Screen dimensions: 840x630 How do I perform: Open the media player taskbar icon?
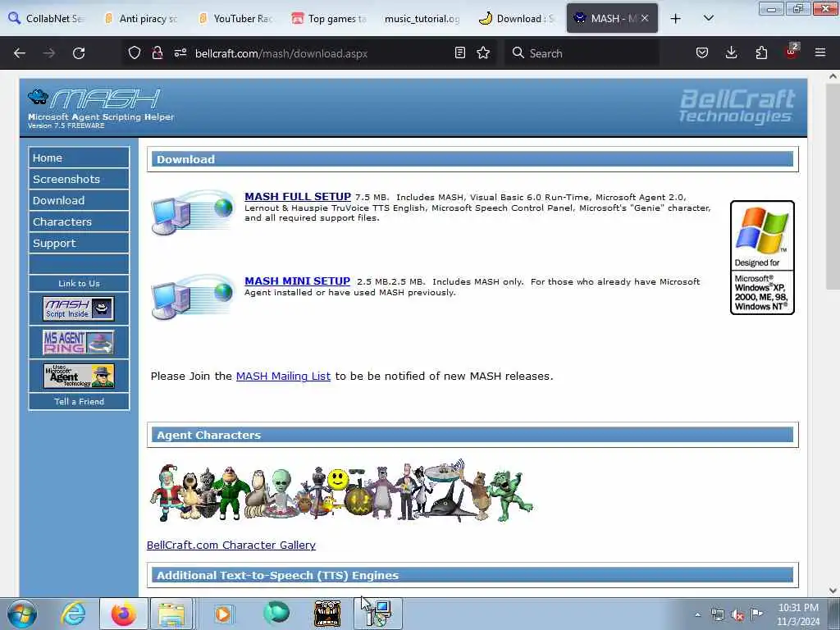pos(223,614)
